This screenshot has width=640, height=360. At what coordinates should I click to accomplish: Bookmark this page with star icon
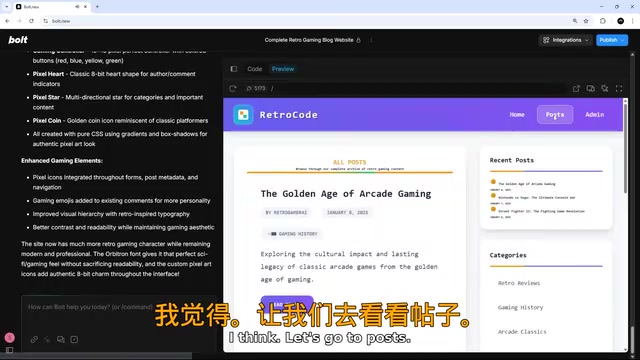click(x=586, y=21)
